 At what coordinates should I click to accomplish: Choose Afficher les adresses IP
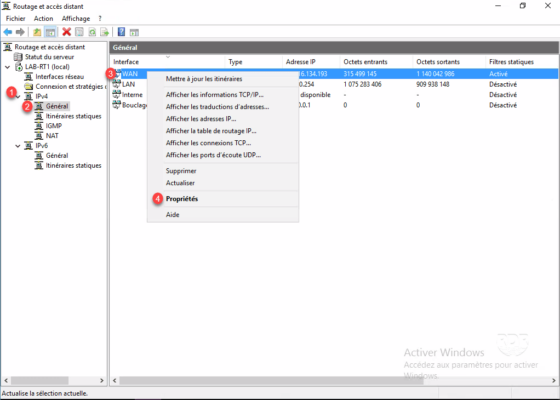223,119
